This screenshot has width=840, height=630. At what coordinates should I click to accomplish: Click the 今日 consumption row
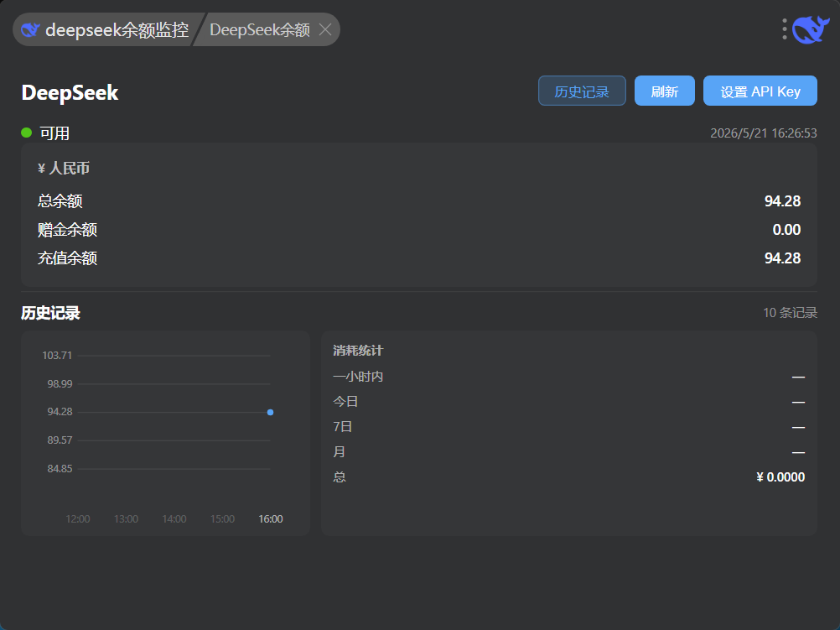569,402
